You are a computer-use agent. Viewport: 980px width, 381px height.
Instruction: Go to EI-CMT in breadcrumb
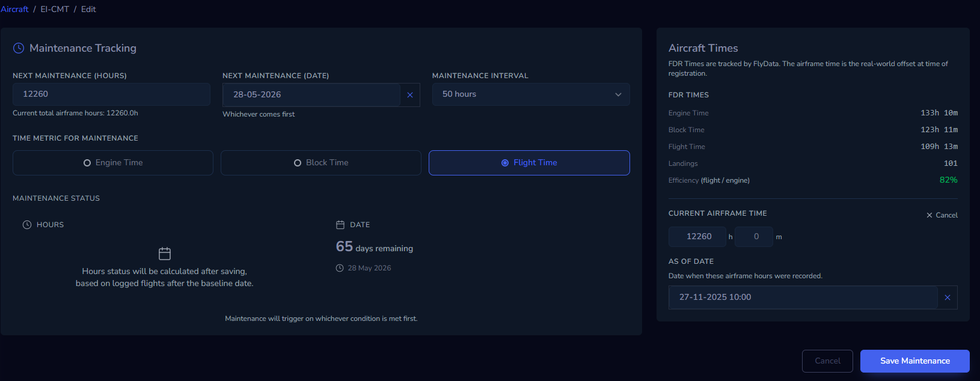tap(55, 9)
